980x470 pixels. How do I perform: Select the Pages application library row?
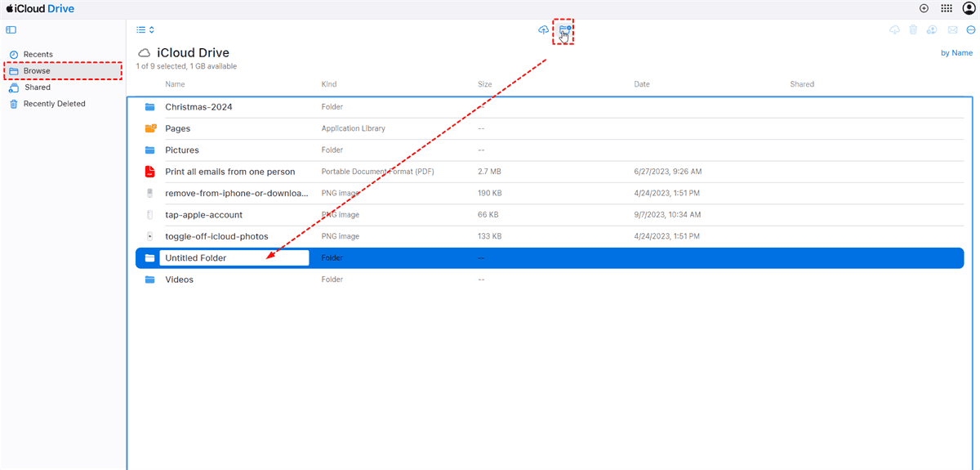coord(550,128)
